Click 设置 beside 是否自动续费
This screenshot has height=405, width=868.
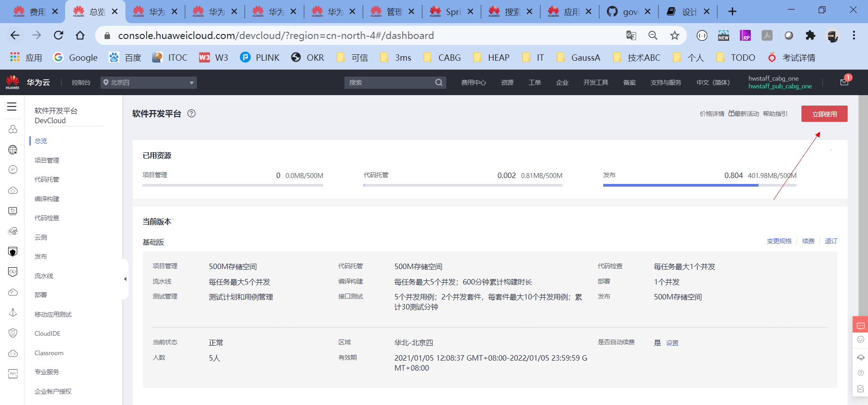[672, 343]
